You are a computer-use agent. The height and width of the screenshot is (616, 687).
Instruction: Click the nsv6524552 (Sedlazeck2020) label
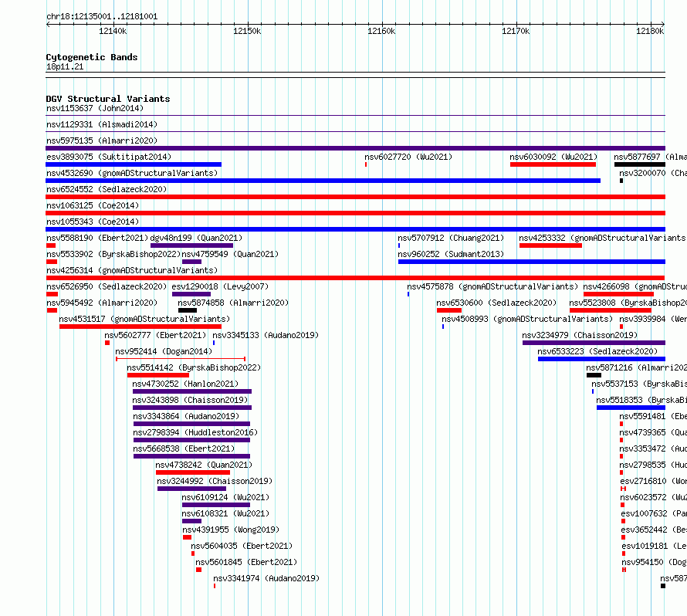point(107,189)
